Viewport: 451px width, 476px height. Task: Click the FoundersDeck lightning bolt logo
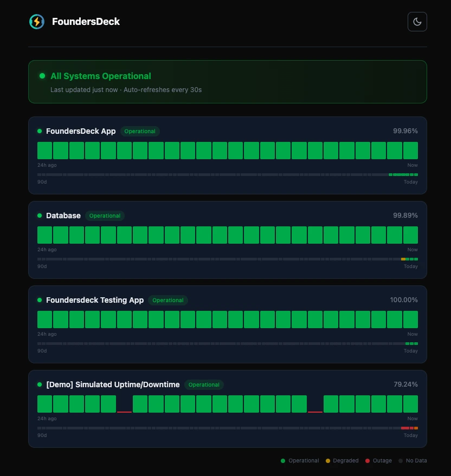pos(36,22)
